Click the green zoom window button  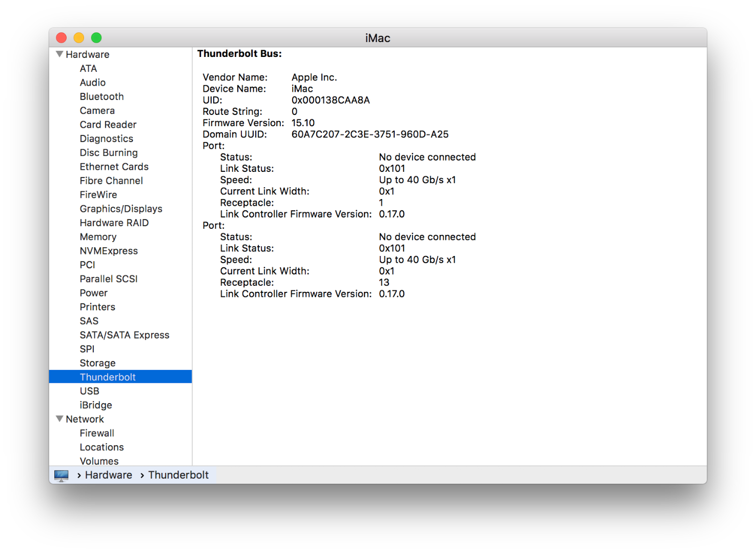pyautogui.click(x=96, y=37)
